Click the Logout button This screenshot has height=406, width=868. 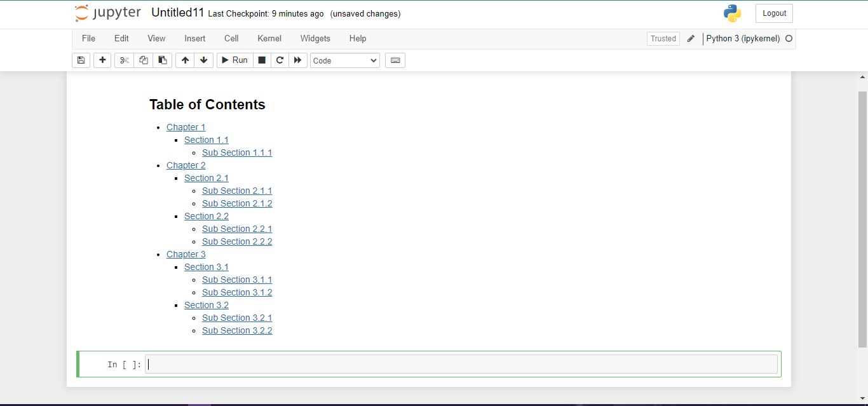tap(774, 13)
